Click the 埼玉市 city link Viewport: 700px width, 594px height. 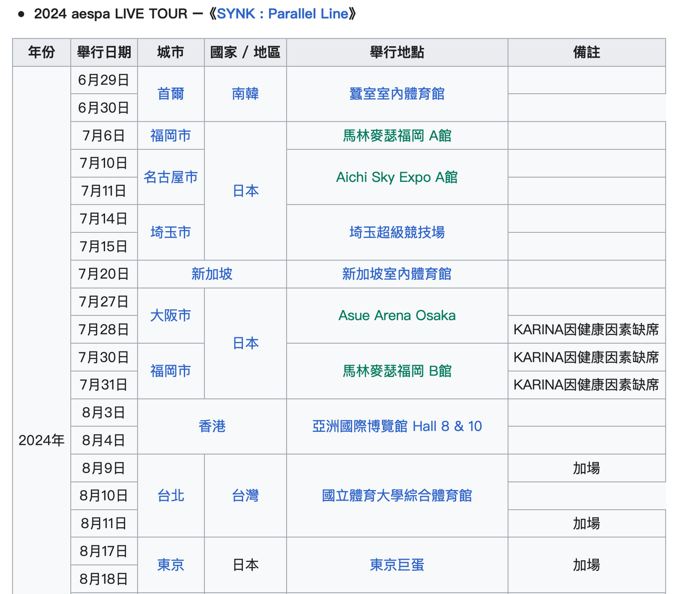(x=170, y=232)
